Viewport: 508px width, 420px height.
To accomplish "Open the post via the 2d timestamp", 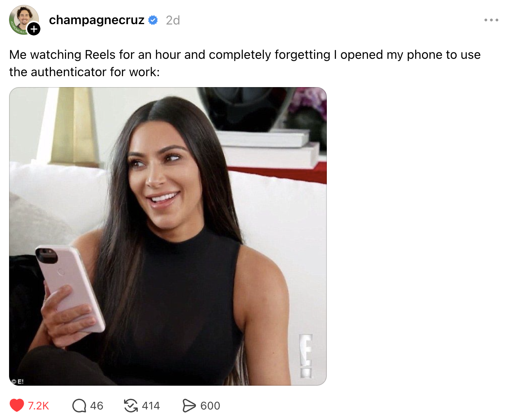I will [x=173, y=20].
